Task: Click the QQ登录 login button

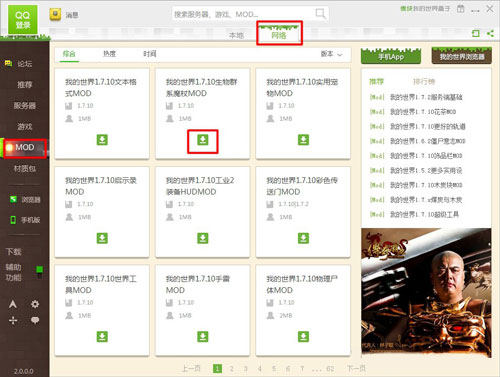Action: tap(22, 19)
